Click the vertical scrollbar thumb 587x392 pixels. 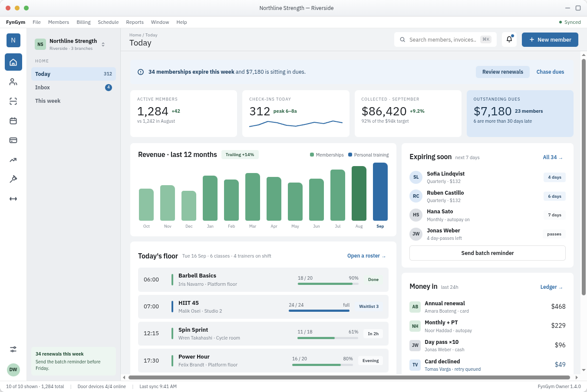pyautogui.click(x=584, y=177)
